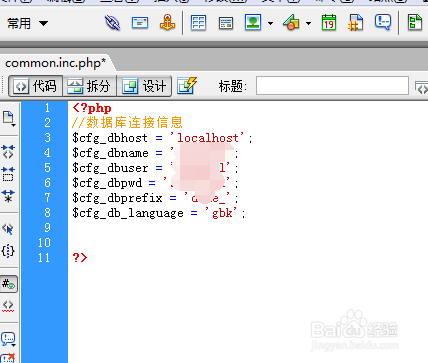Screen dimensions: 428x363
Task: Select the parent tag with the arrow icon
Action: click(x=8, y=229)
